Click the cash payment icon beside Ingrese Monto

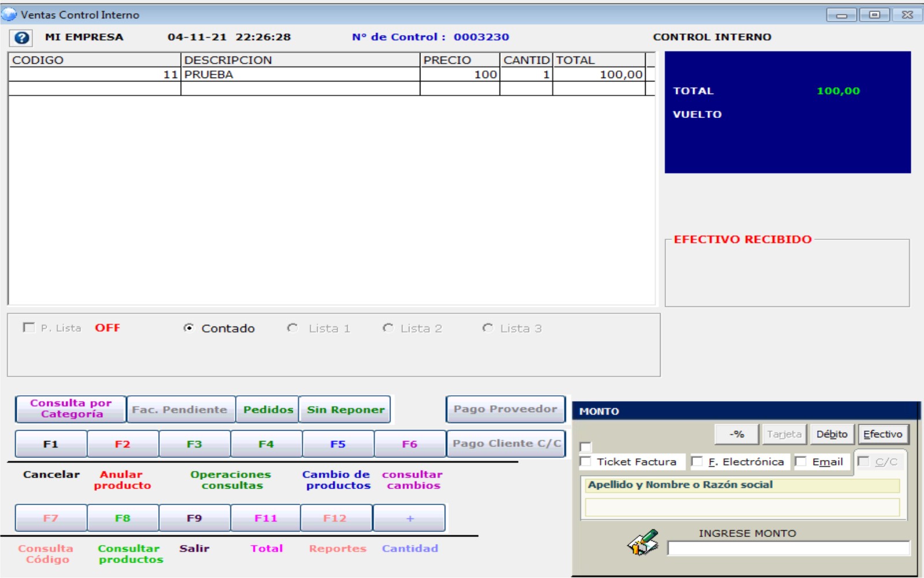[x=643, y=543]
